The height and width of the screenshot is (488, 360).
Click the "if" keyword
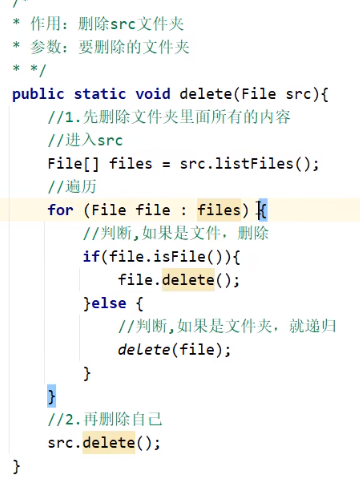click(91, 257)
